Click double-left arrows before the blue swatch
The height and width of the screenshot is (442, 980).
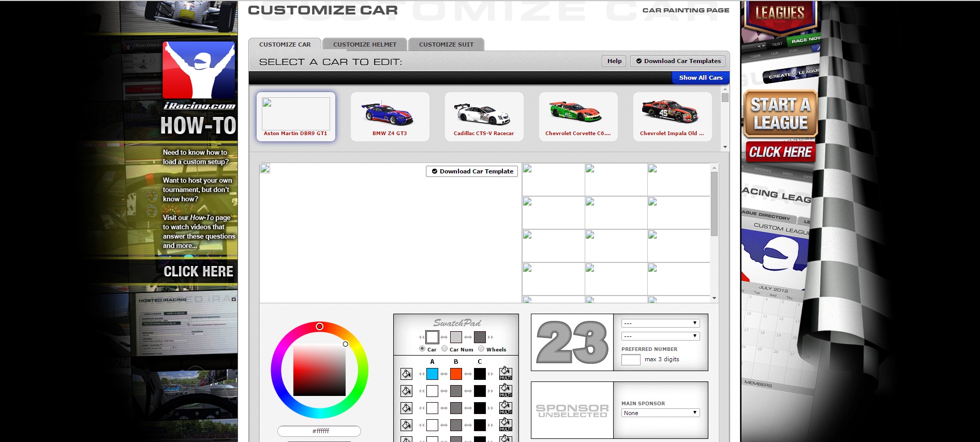[x=421, y=374]
